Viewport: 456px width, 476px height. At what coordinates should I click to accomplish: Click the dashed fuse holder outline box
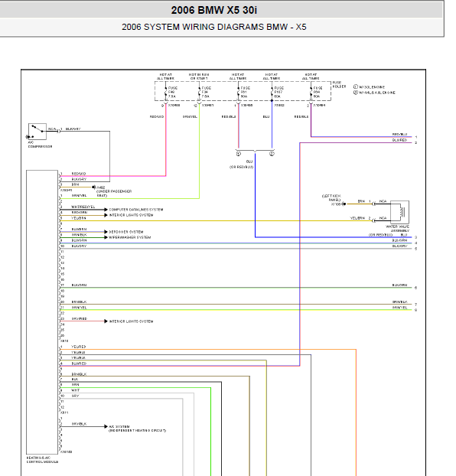point(243,91)
